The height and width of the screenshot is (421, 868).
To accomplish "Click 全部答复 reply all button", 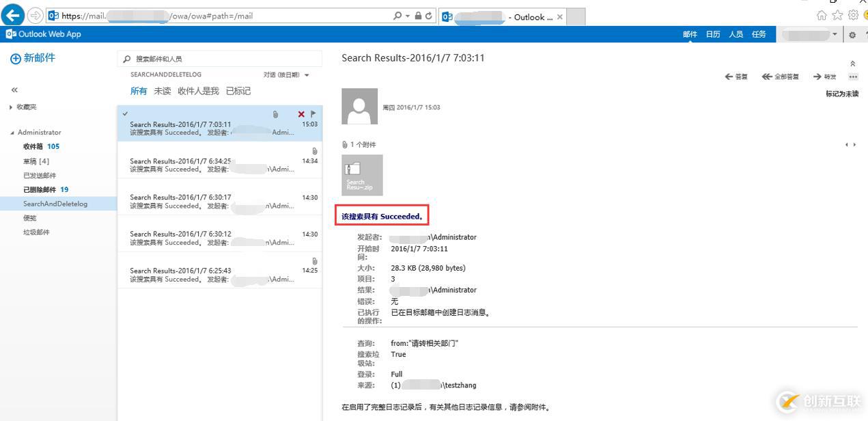I will click(x=781, y=77).
